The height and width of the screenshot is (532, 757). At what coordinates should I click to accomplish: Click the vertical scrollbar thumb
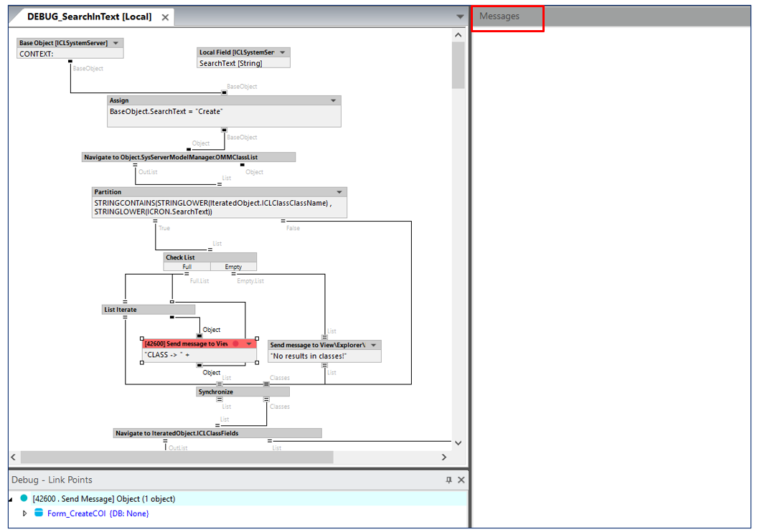pos(459,65)
